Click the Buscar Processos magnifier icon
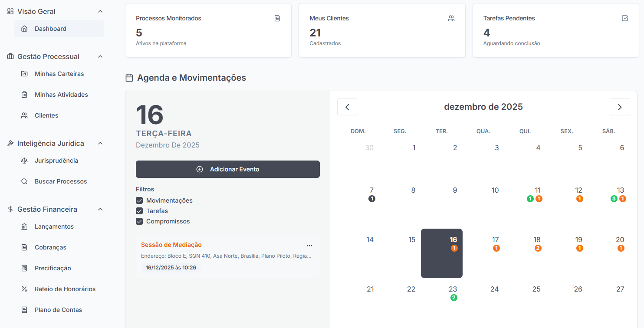Image resolution: width=644 pixels, height=328 pixels. click(x=24, y=181)
